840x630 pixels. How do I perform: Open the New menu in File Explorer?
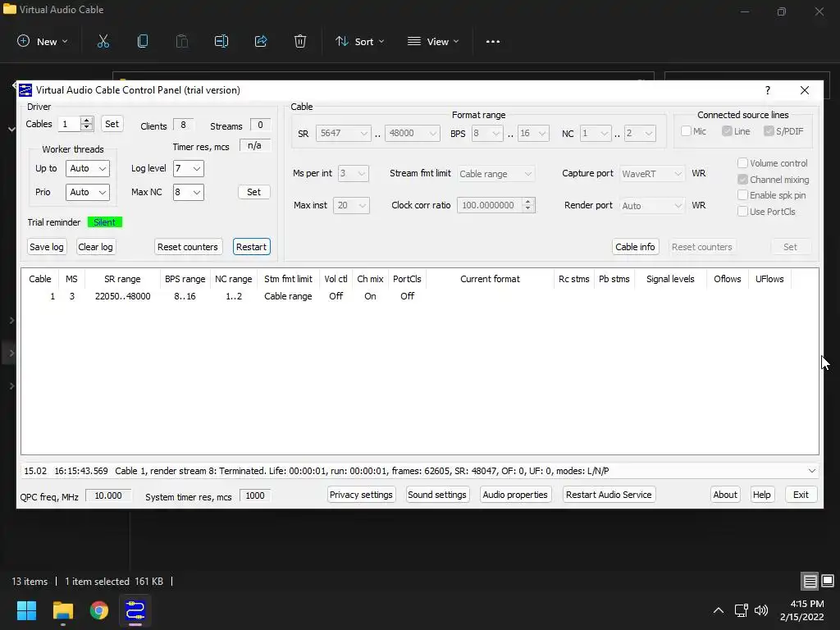43,41
